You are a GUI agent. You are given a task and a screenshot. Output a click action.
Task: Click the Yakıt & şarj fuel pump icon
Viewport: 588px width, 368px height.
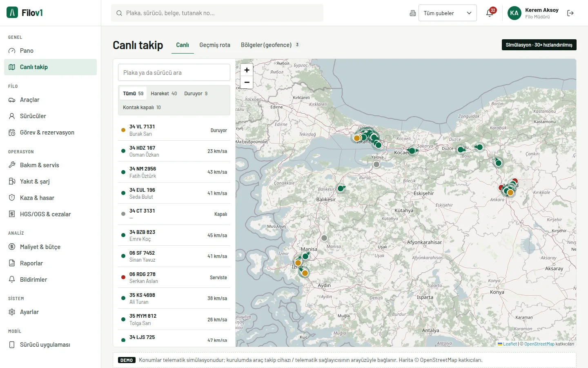click(x=12, y=182)
